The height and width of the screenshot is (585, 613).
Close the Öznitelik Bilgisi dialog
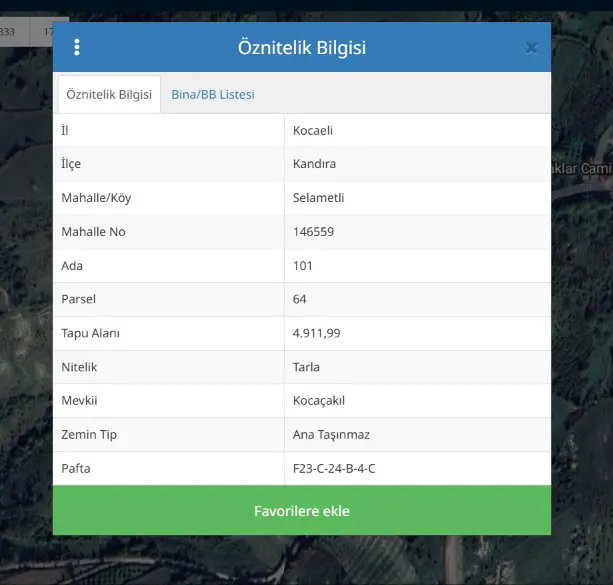(531, 48)
